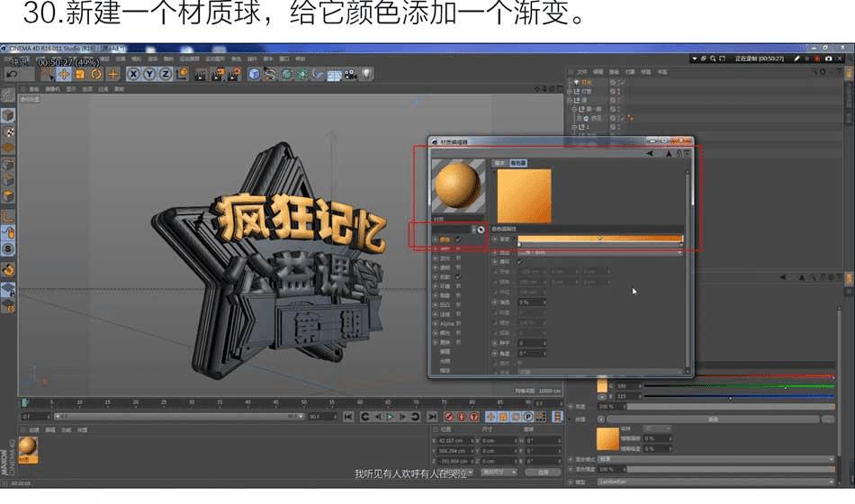Click the Render View clapperboard icon

[201, 74]
